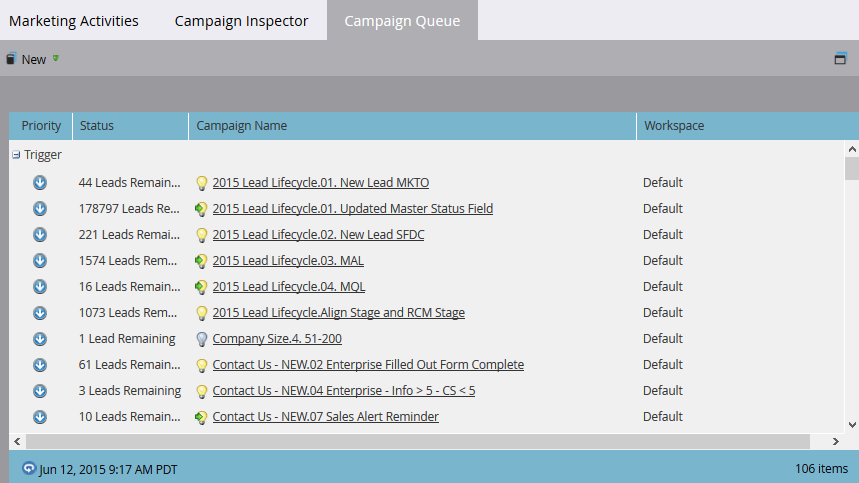The width and height of the screenshot is (859, 483).
Task: Click lightbulb icon beside Align Stage and RCM Stage
Action: pos(202,313)
